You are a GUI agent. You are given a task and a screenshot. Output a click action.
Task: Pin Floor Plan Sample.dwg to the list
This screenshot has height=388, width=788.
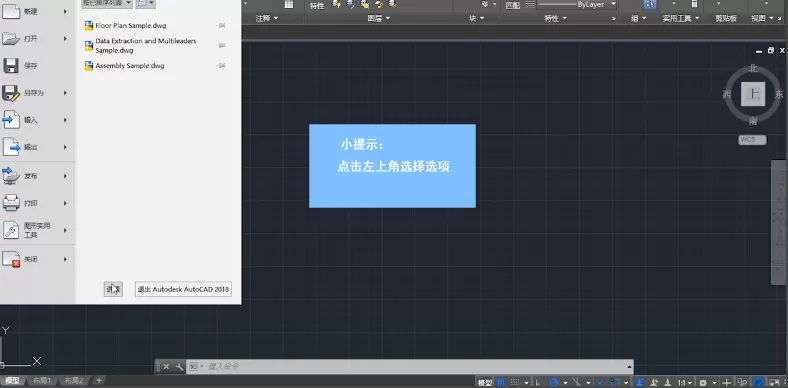(x=222, y=26)
